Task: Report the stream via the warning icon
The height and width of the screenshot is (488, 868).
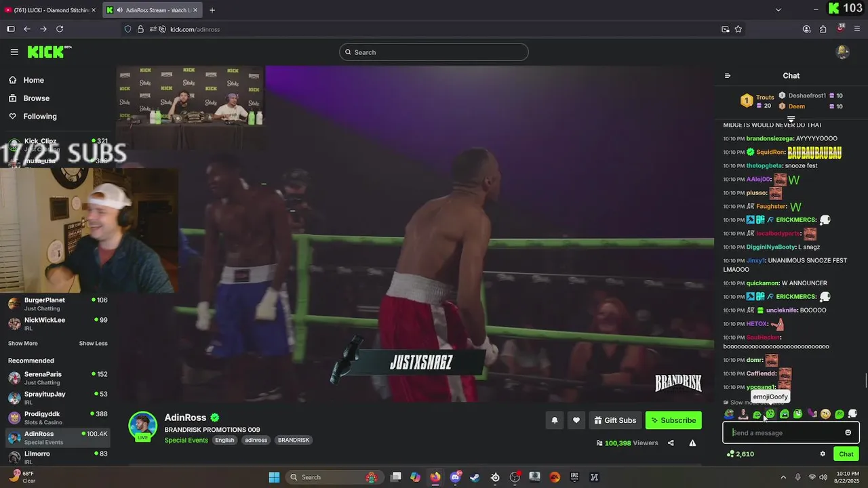Action: pyautogui.click(x=692, y=443)
